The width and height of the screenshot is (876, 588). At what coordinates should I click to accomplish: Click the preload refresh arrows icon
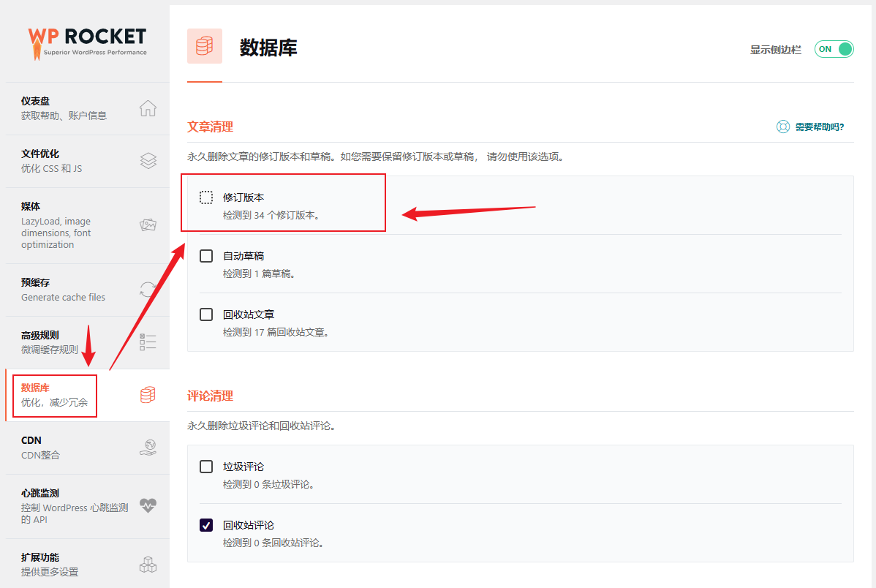[x=148, y=290]
